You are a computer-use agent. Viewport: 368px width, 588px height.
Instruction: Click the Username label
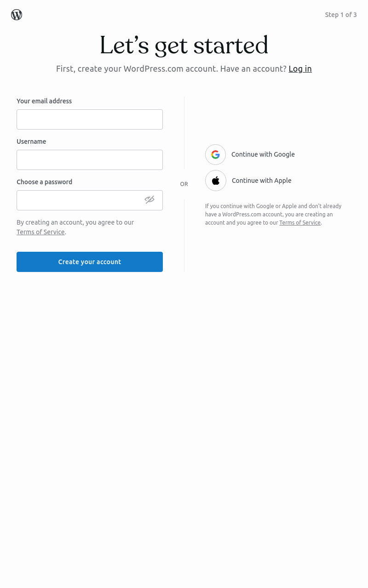tap(31, 141)
